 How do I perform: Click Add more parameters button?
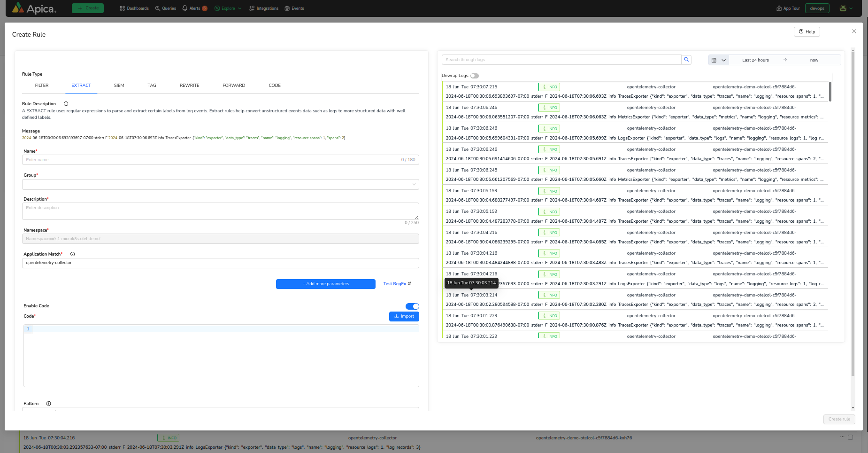coord(325,284)
